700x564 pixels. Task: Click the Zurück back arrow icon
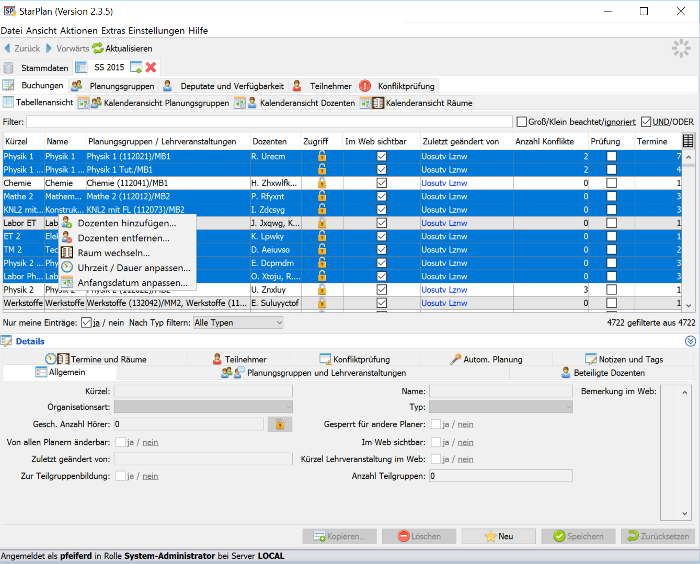click(x=7, y=48)
